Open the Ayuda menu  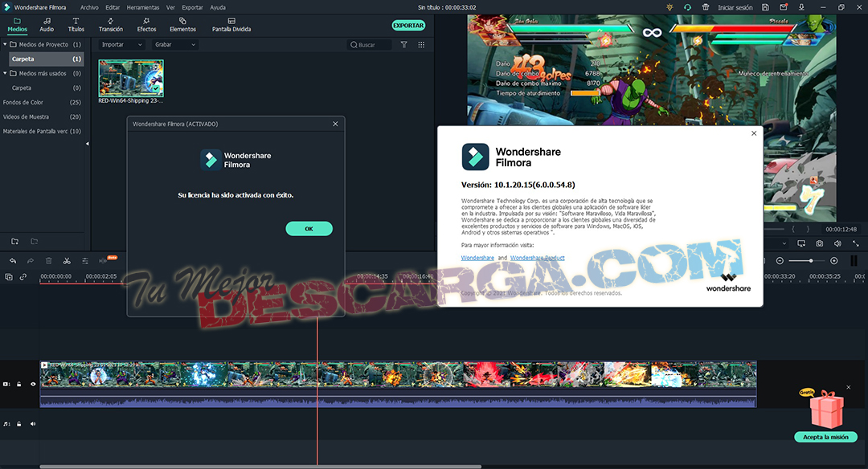pyautogui.click(x=218, y=8)
